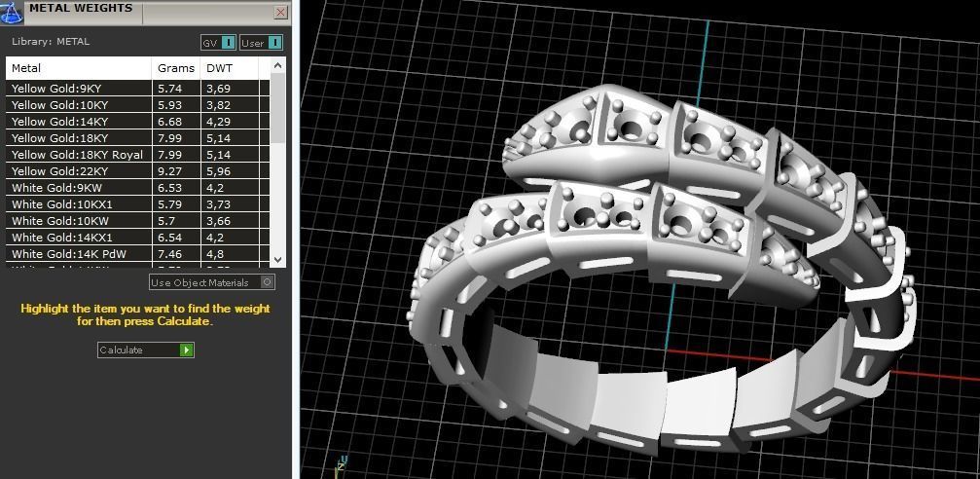
Task: Sort by DWT column header
Action: point(230,68)
